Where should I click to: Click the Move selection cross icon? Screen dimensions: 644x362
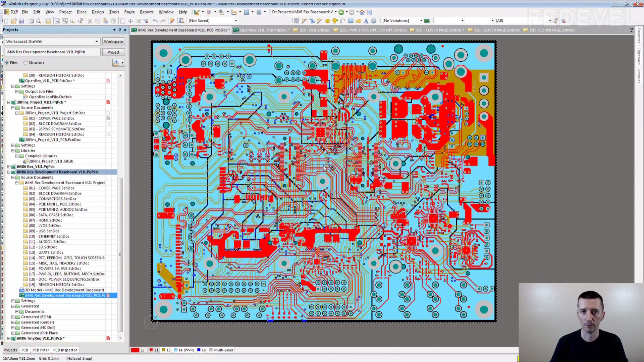point(130,21)
